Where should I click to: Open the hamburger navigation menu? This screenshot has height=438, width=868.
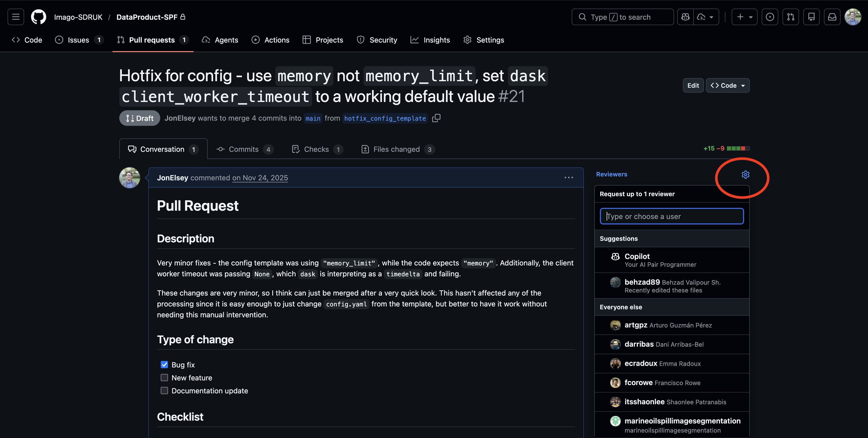point(16,17)
